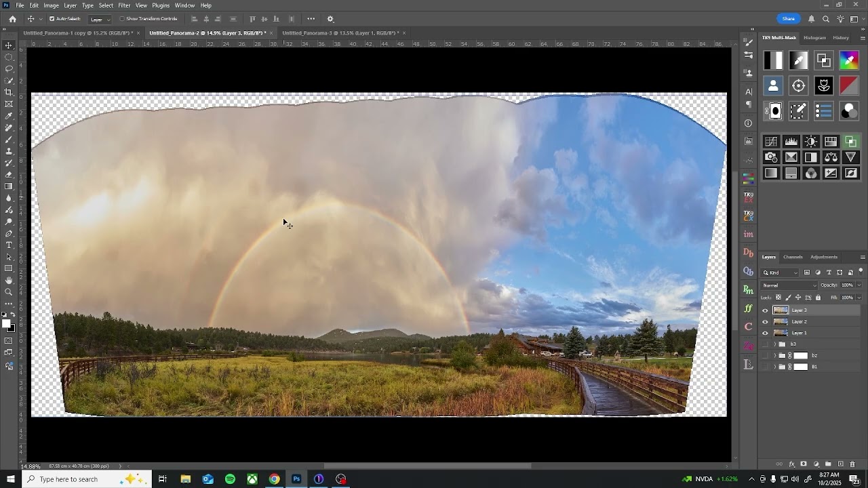Expand the b2 layer group
Viewport: 868px width, 488px height.
[x=774, y=356]
